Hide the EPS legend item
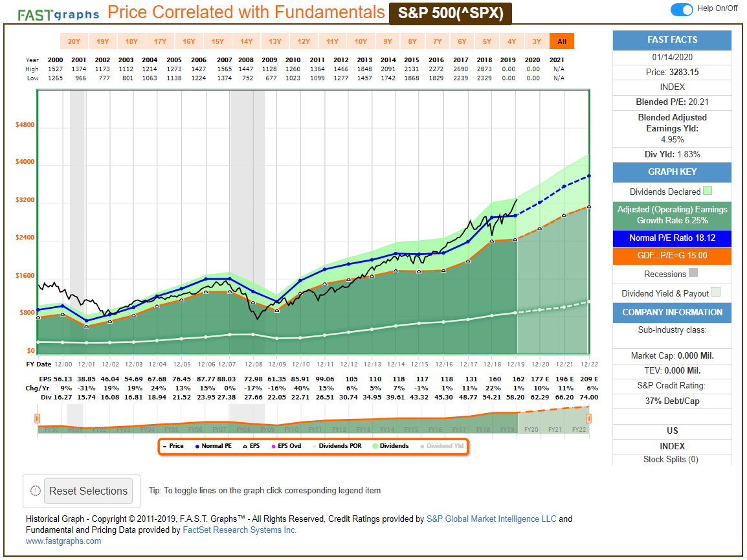 pyautogui.click(x=251, y=446)
